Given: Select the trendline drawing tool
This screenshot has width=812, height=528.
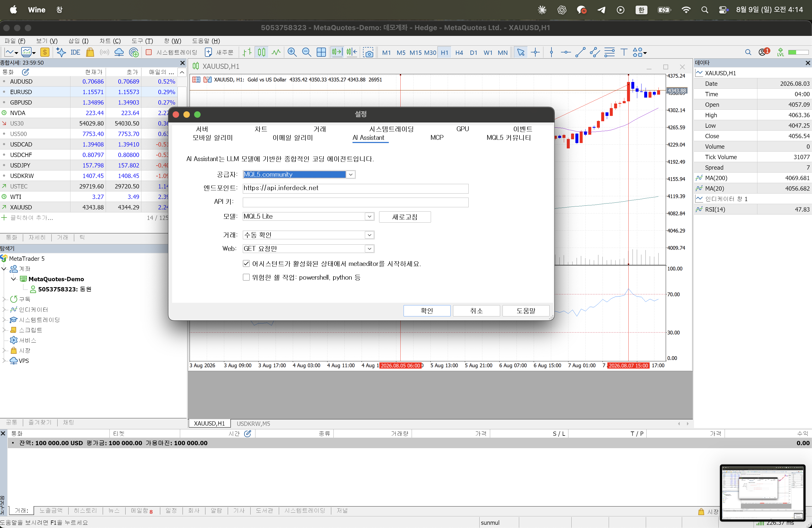Looking at the screenshot, I should 580,52.
